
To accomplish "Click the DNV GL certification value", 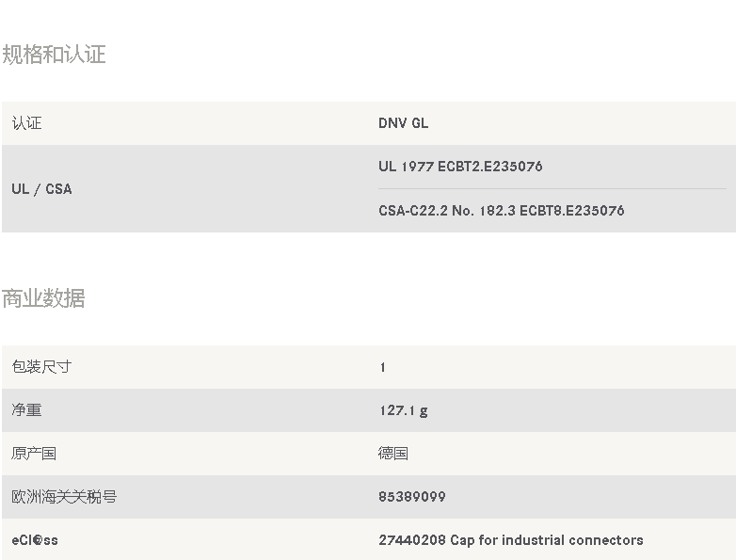I will [403, 123].
